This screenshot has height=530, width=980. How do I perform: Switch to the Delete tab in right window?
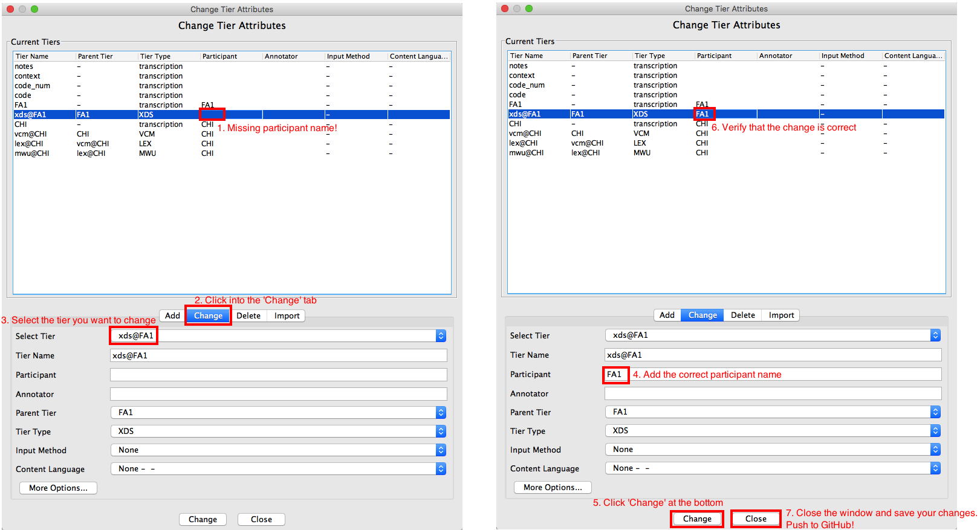click(x=743, y=315)
